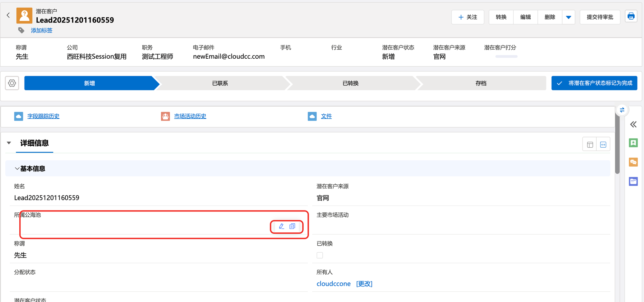This screenshot has height=302, width=644.
Task: Toggle the full-width layout icon
Action: 603,145
